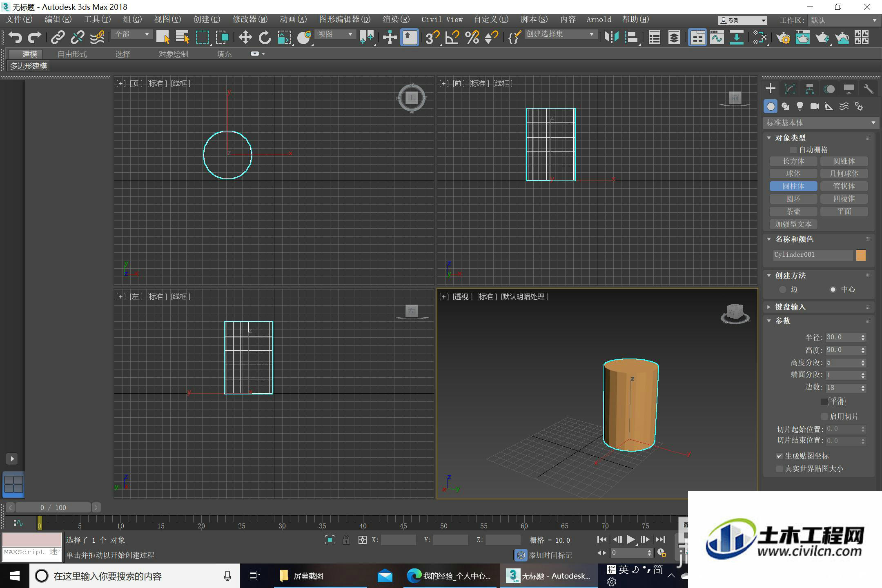Expand the 键盘输入 rollout
Viewport: 882px width, 588px height.
(x=769, y=307)
